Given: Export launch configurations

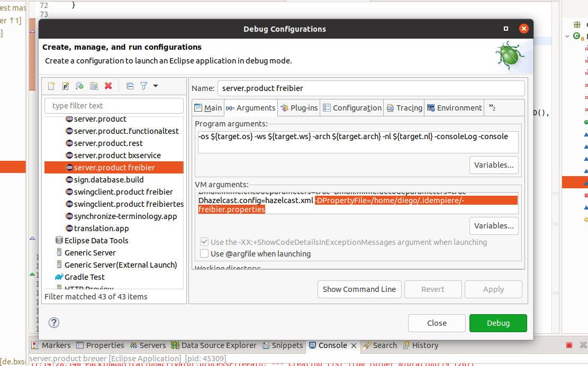Looking at the screenshot, I should pos(79,86).
